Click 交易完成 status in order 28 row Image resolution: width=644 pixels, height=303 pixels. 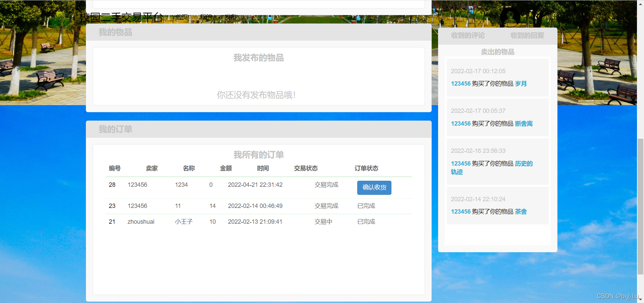tap(326, 185)
